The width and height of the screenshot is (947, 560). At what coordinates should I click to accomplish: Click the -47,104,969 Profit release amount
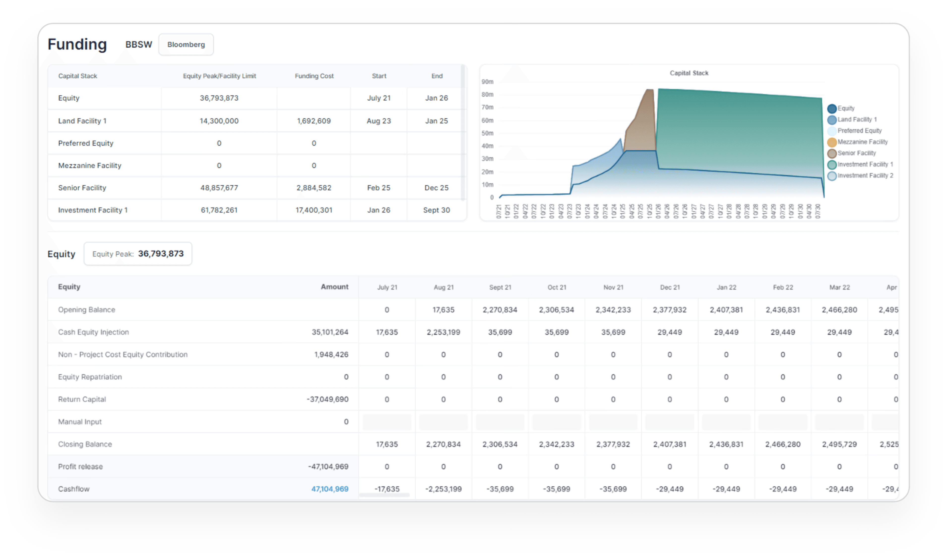(328, 466)
